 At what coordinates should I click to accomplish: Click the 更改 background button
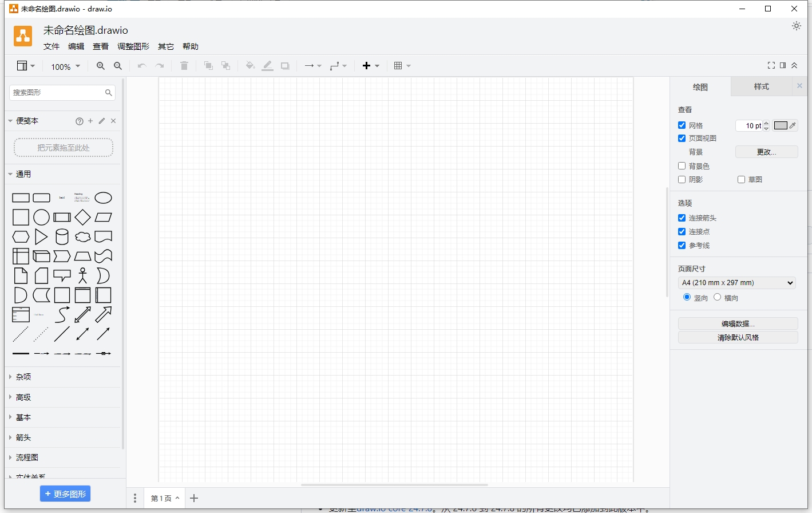click(x=767, y=152)
